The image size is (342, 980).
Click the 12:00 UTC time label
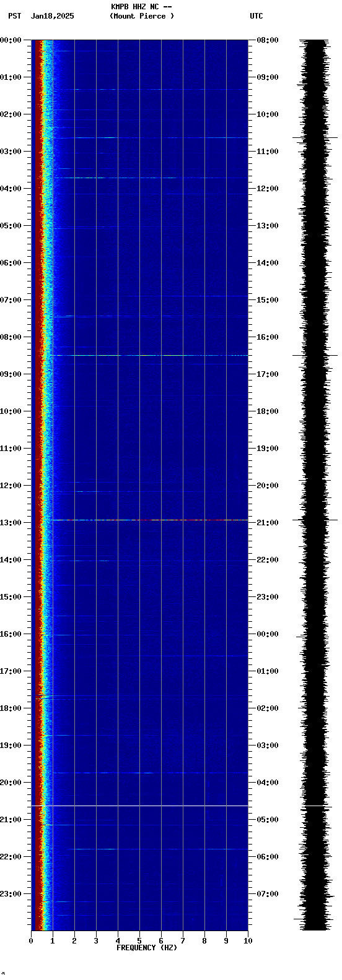coord(268,189)
